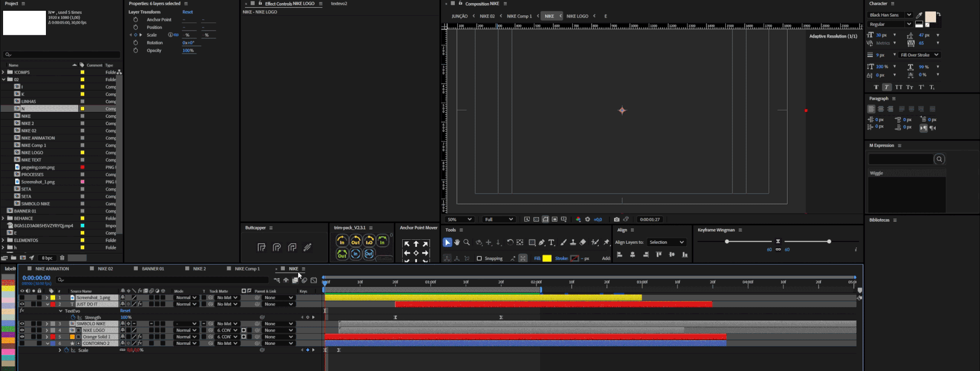Switch to BANNER 01 timeline tab
The image size is (980, 371).
[x=153, y=269]
